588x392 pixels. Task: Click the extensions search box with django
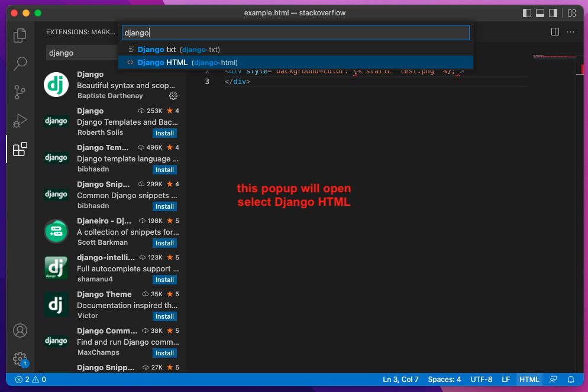tap(82, 53)
